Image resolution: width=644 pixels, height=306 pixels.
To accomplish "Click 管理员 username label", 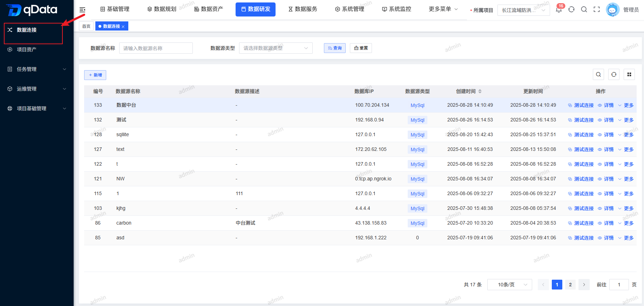I will point(631,10).
